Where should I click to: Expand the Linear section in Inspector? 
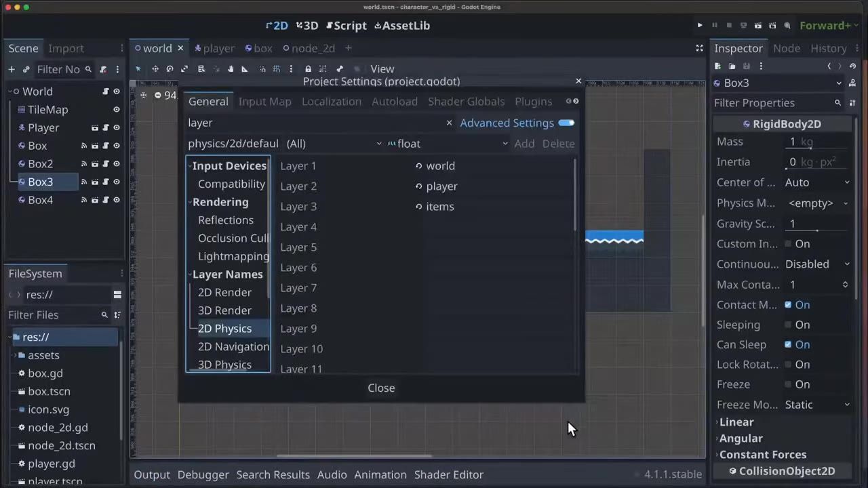click(736, 422)
